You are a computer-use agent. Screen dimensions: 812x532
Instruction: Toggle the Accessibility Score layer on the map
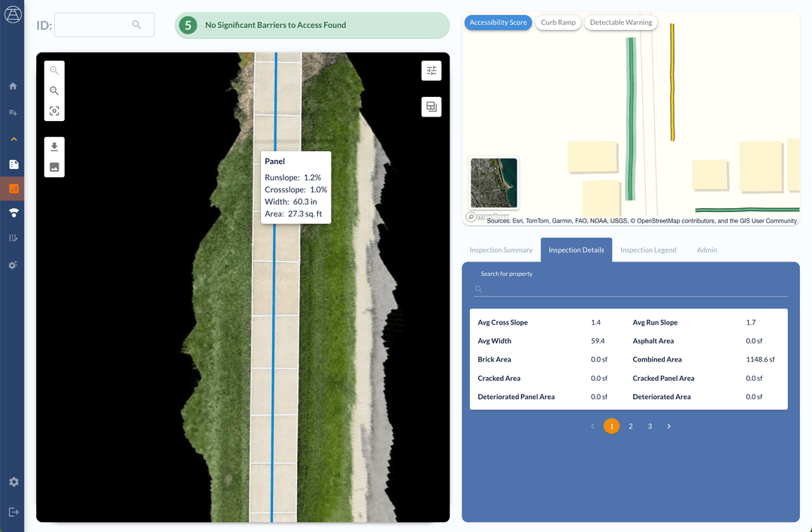pos(498,23)
